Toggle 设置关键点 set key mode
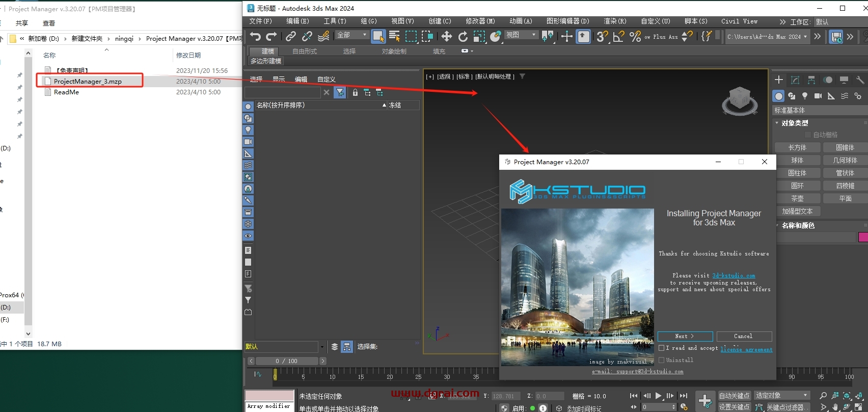The width and height of the screenshot is (868, 412). [x=734, y=407]
